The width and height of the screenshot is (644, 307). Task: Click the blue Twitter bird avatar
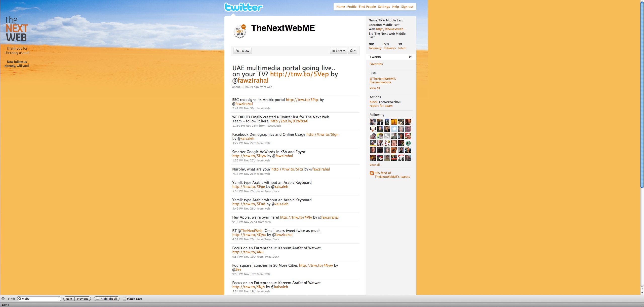point(394,129)
